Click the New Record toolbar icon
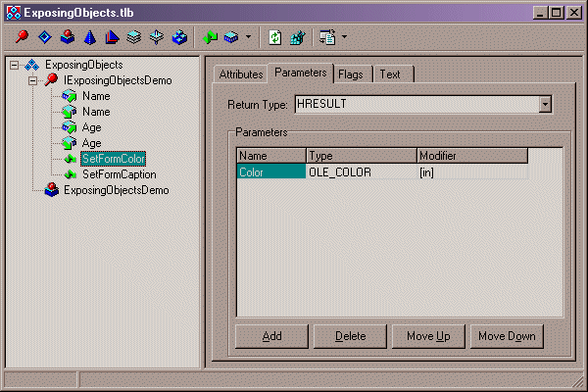Screen dimensions: 588x392 click(134, 38)
